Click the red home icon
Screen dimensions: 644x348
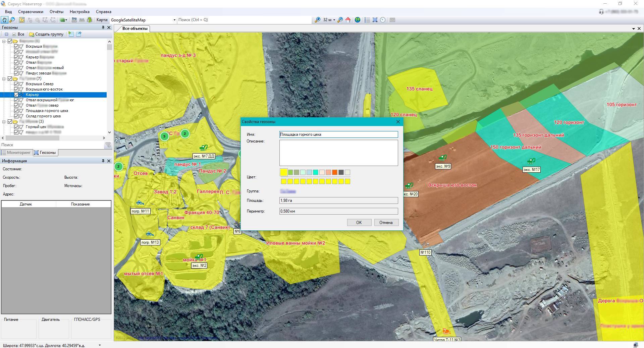[348, 20]
